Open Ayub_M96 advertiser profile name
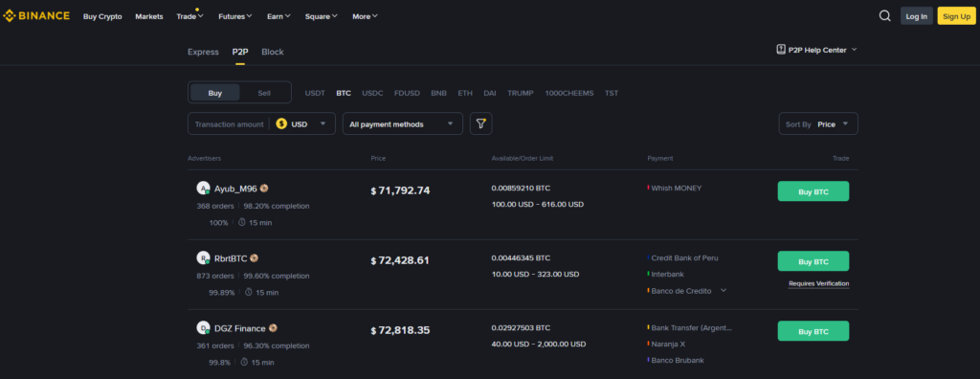The image size is (980, 379). [x=235, y=189]
